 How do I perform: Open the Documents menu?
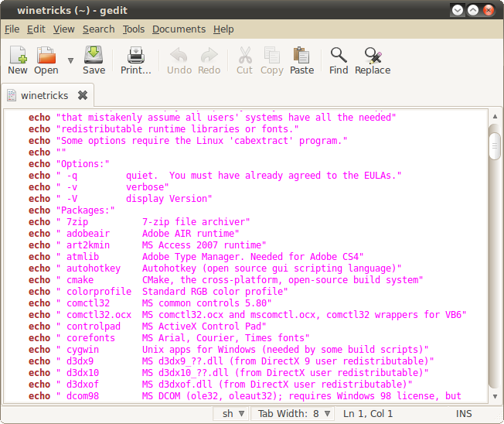click(179, 29)
